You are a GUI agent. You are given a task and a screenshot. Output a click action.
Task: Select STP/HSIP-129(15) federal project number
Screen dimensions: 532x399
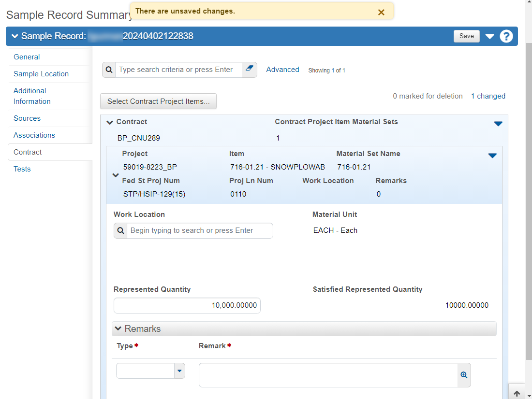[x=154, y=194]
